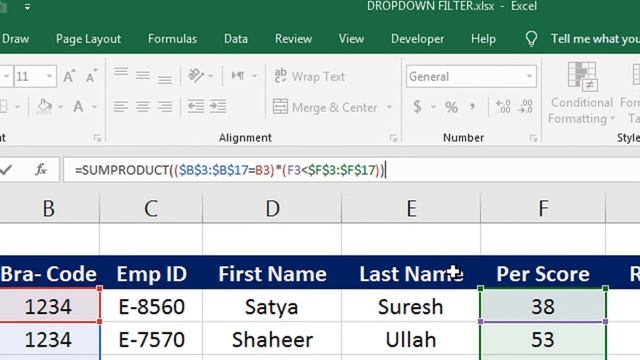Open the Review tab
Viewport: 640px width, 360px height.
pyautogui.click(x=293, y=39)
